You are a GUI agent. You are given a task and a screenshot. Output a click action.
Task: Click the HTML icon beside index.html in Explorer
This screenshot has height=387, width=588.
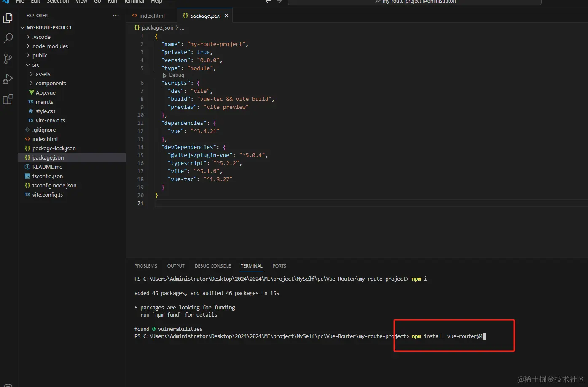27,139
